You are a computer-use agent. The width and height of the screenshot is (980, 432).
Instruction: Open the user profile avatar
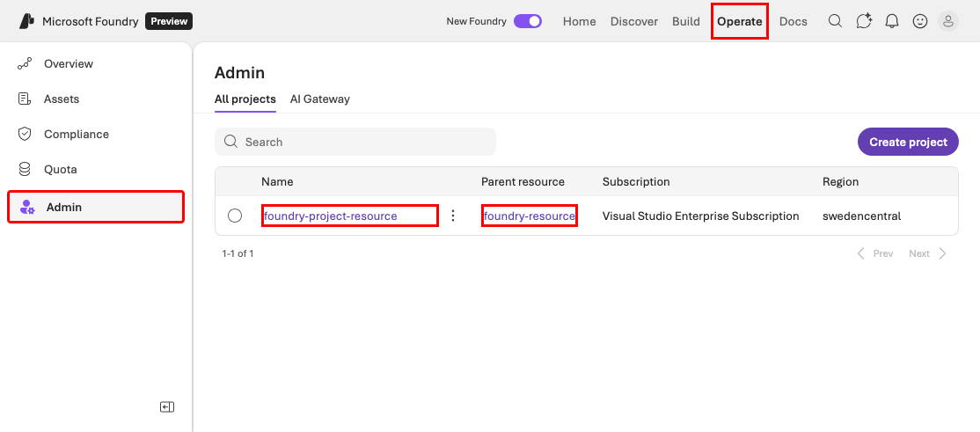pos(948,21)
